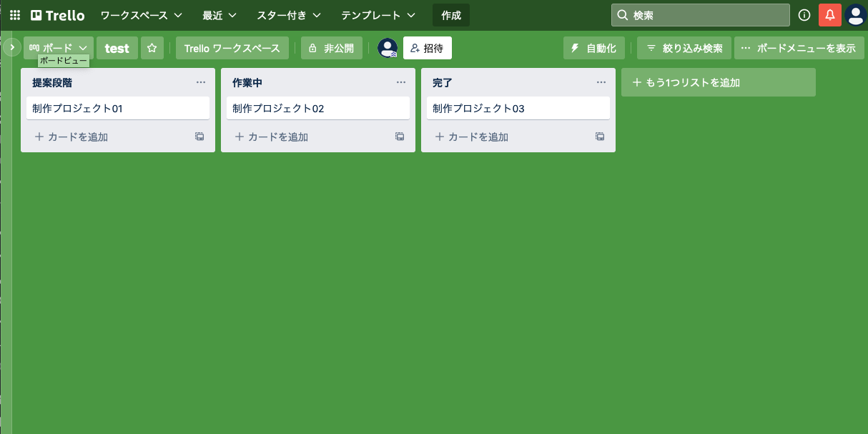The height and width of the screenshot is (434, 868).
Task: Open account avatar in top-right corner
Action: [855, 15]
